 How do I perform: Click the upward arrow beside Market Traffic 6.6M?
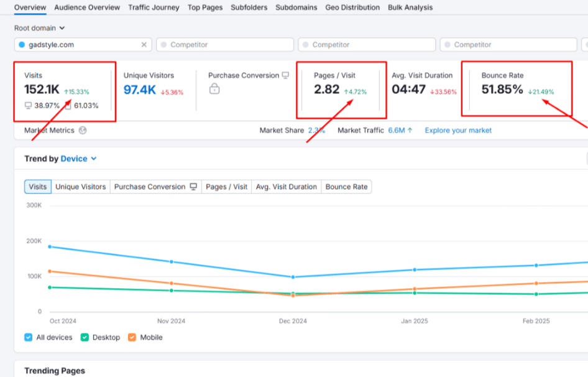click(x=411, y=131)
